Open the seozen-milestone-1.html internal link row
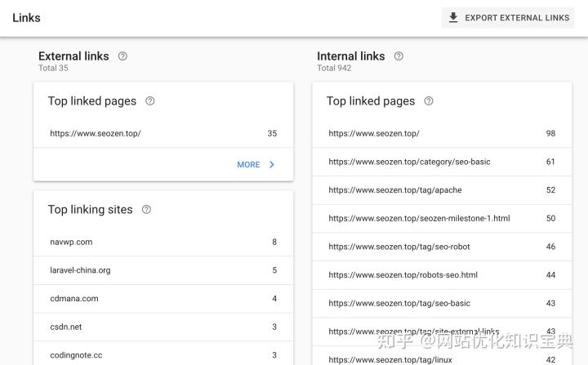This screenshot has height=365, width=588. pos(442,218)
